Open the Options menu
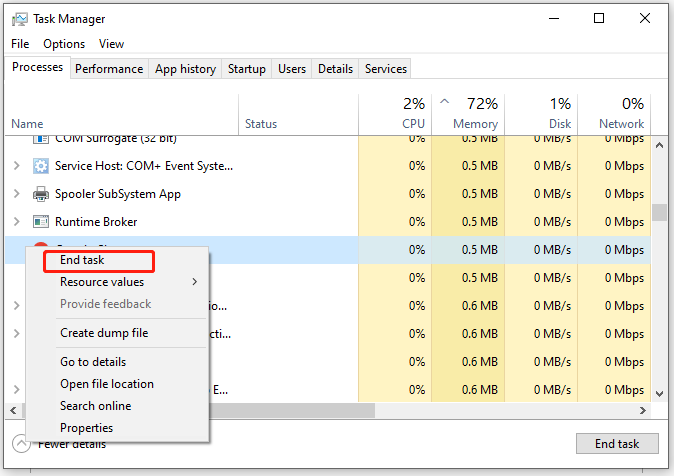Screen dimensions: 674x476 64,44
